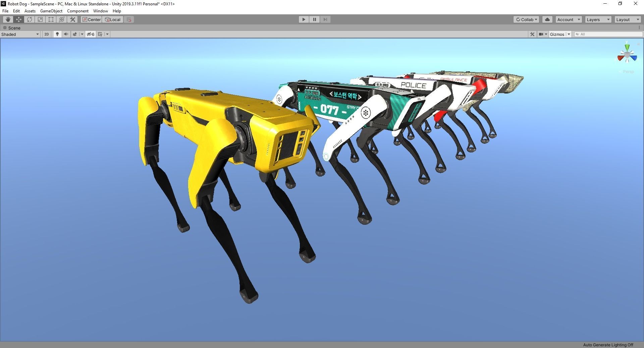Expand the grid options dropdown arrow

tap(107, 34)
